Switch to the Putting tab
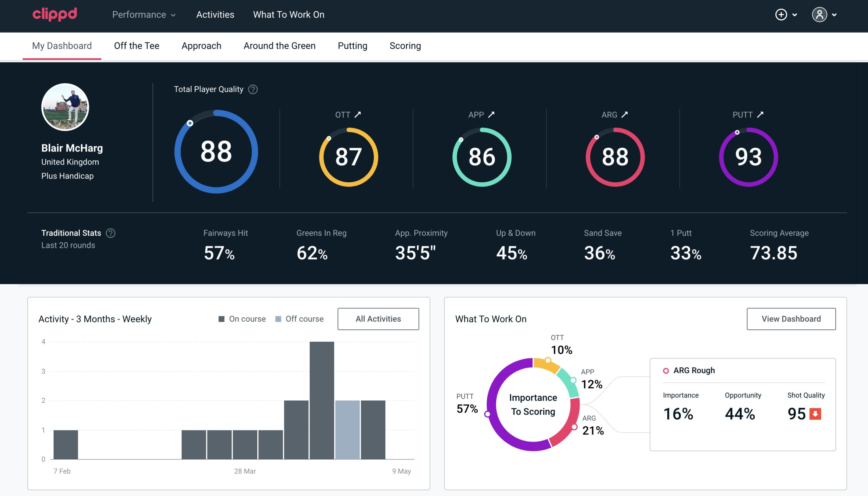Image resolution: width=868 pixels, height=496 pixels. click(x=352, y=45)
